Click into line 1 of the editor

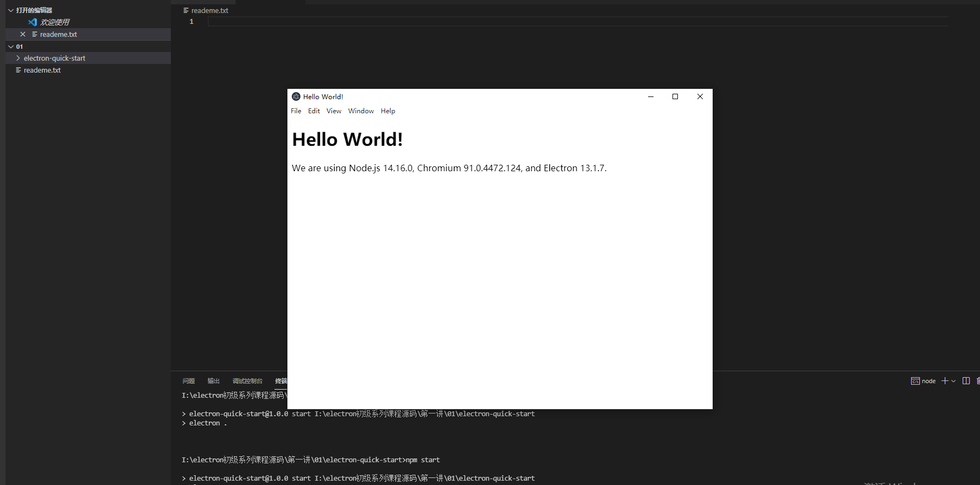tap(578, 22)
